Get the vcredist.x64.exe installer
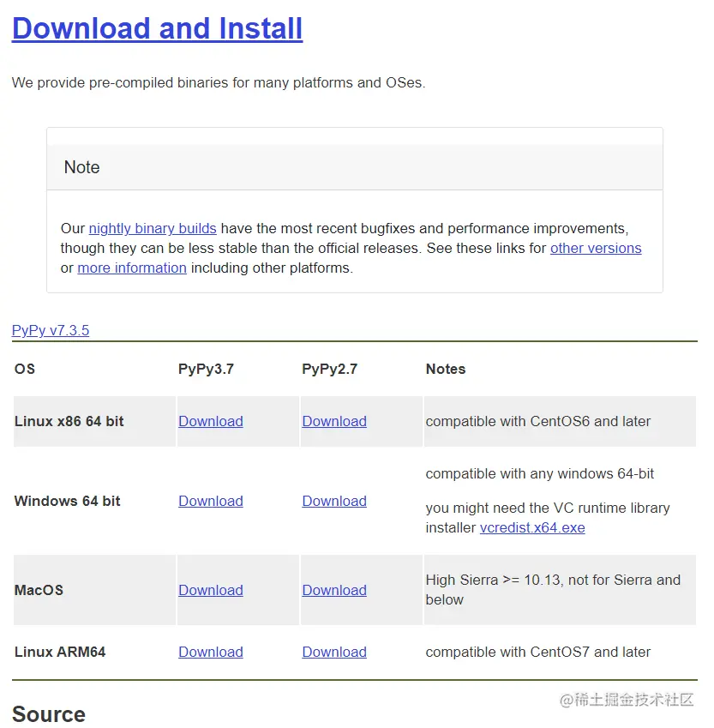Image resolution: width=714 pixels, height=728 pixels. [532, 528]
